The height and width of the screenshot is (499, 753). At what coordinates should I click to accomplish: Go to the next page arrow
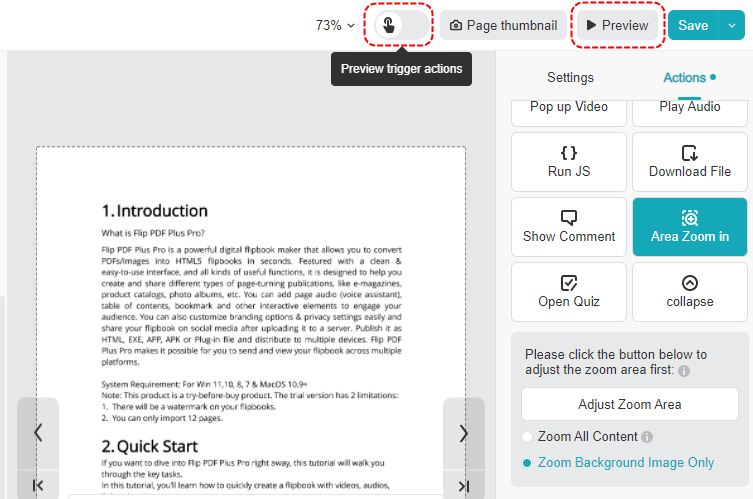click(x=463, y=433)
